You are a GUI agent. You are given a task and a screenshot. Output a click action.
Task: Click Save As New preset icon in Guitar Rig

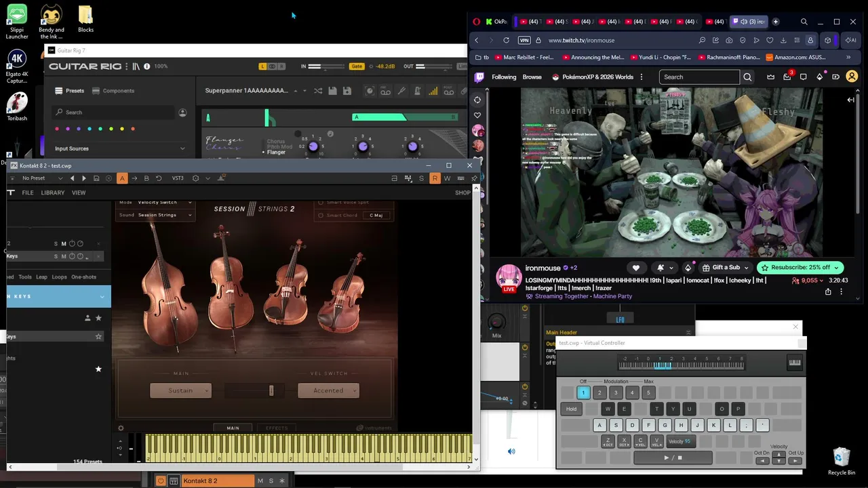(x=347, y=91)
